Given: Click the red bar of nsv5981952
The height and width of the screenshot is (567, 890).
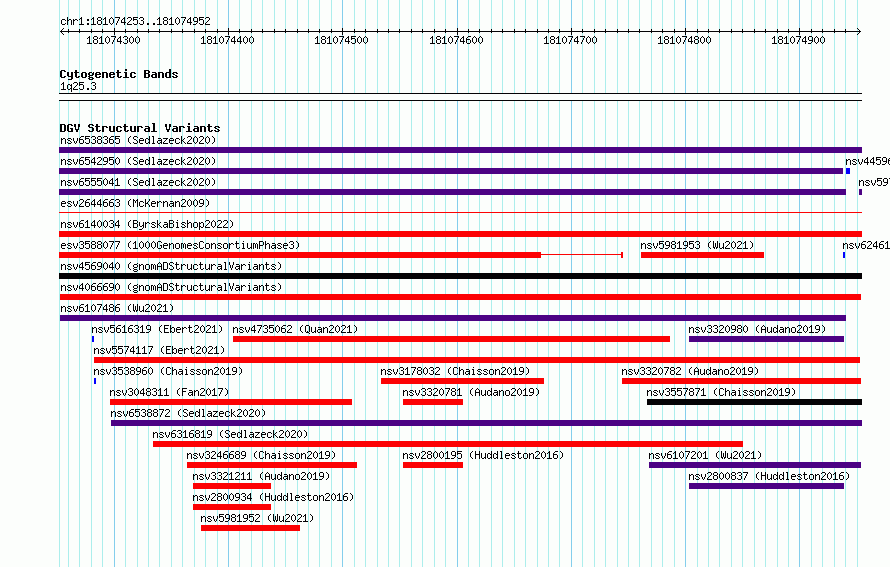Looking at the screenshot, I should tap(250, 528).
